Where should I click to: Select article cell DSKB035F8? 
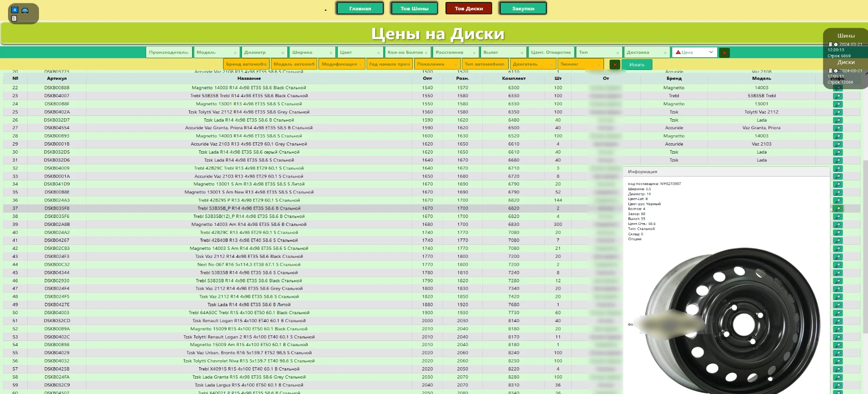(x=57, y=208)
